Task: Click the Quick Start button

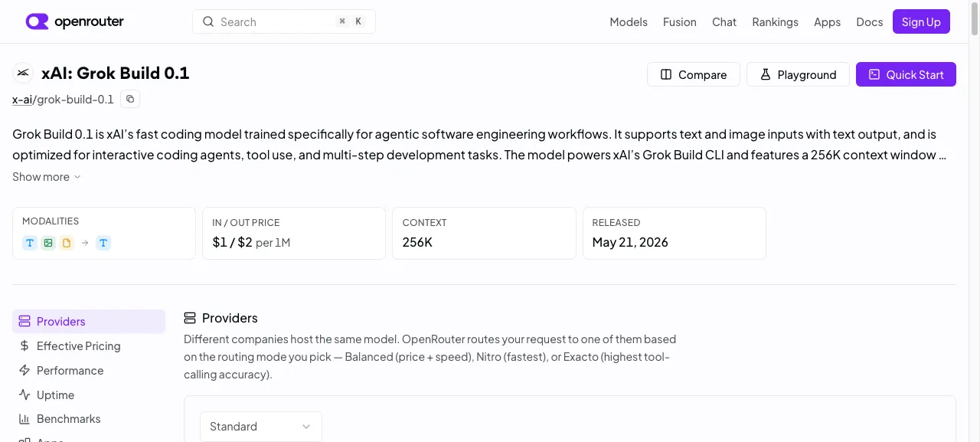Action: pyautogui.click(x=906, y=74)
